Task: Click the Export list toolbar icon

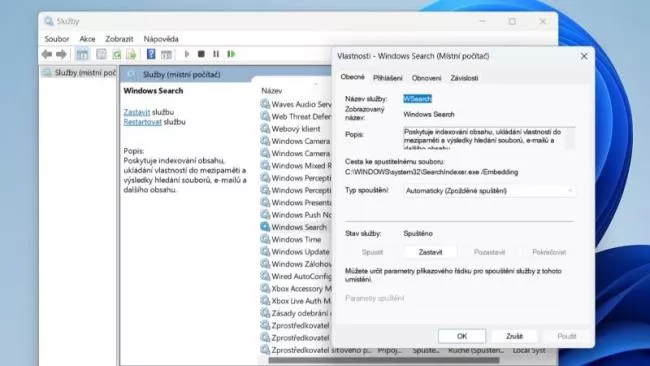Action: pyautogui.click(x=131, y=54)
